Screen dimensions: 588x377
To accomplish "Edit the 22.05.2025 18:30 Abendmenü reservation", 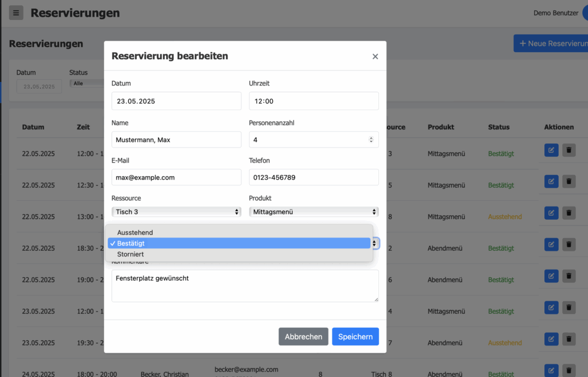I will coord(551,244).
